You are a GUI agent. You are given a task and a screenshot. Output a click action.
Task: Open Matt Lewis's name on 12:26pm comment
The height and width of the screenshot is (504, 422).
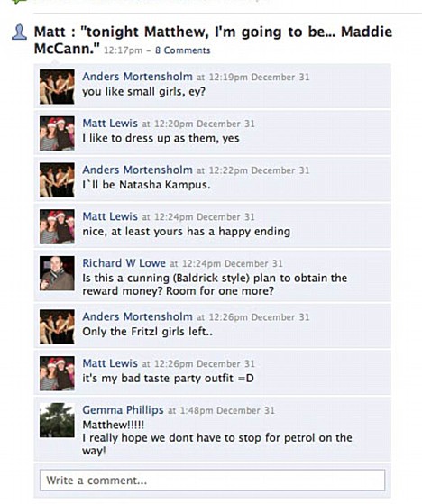110,363
